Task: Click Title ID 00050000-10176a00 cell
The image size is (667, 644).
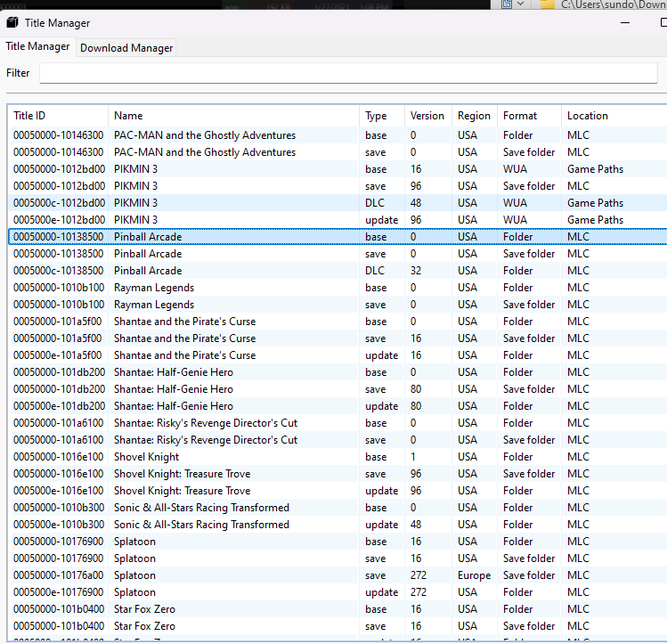Action: 58,575
